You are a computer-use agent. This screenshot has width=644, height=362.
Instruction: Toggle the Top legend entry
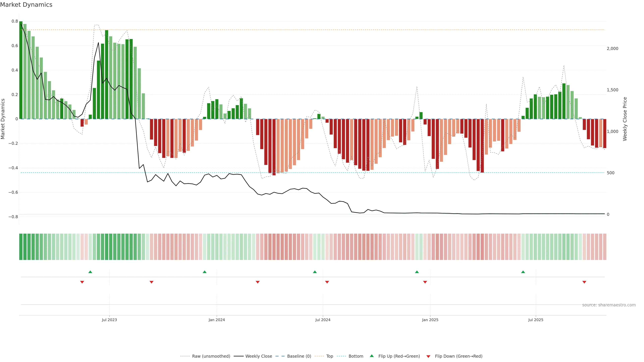tap(330, 356)
